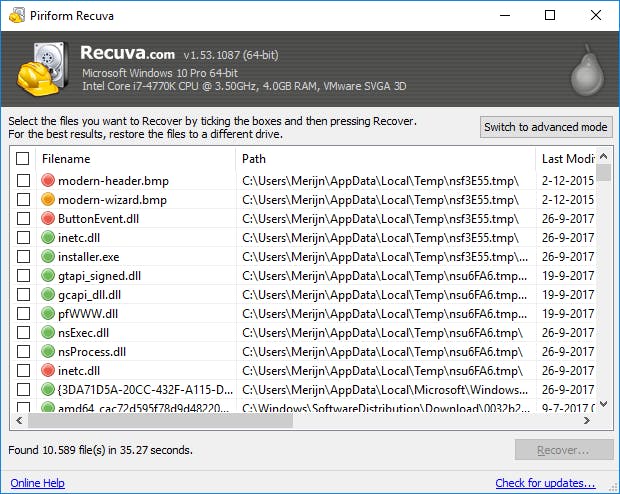Viewport: 620px width, 494px height.
Task: Click the green status icon for gtapi_signed.dll
Action: click(48, 276)
